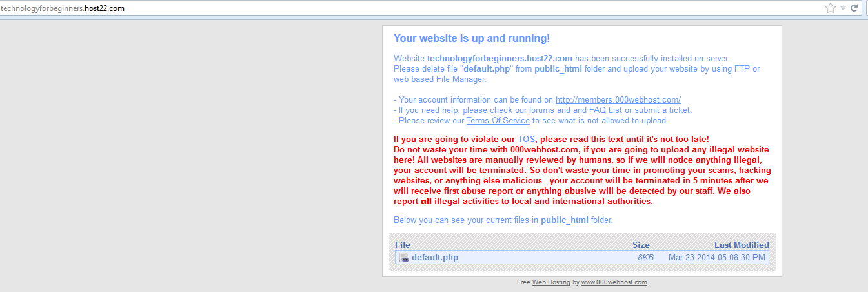This screenshot has width=868, height=292.
Task: Select the 8KB size value
Action: click(x=646, y=258)
